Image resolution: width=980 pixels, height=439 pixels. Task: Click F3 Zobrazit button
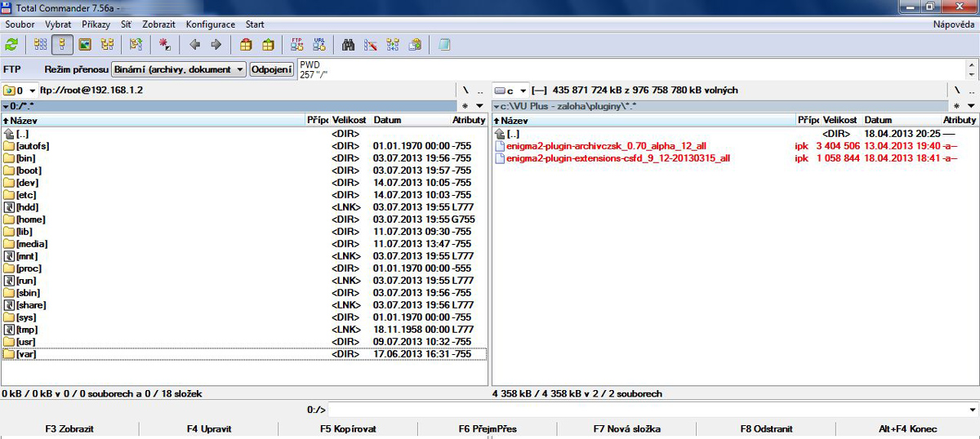click(70, 428)
